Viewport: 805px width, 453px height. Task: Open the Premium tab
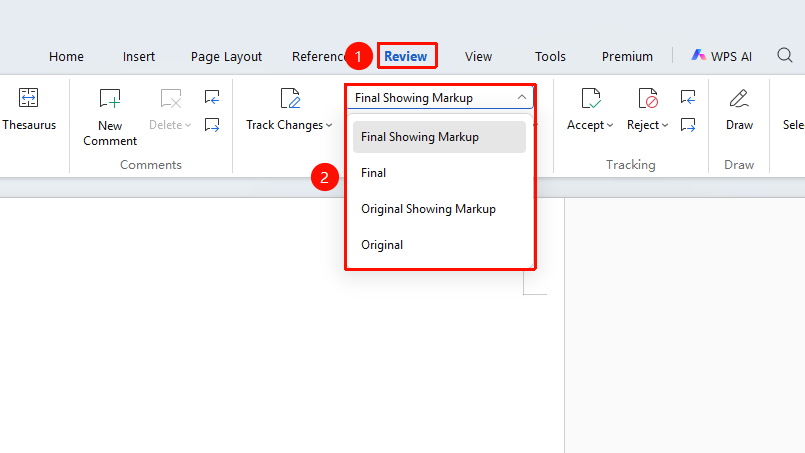(x=627, y=56)
